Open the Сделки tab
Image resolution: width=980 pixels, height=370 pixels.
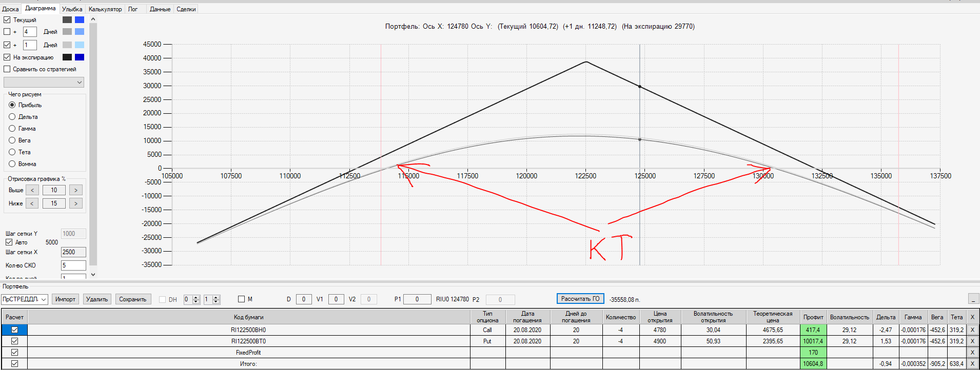point(186,9)
